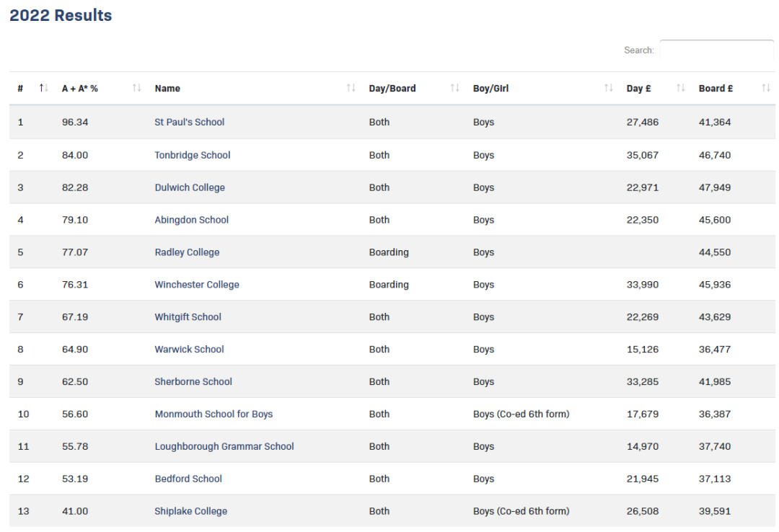Select the 84.00 percentage cell
The width and height of the screenshot is (779, 532).
(75, 155)
